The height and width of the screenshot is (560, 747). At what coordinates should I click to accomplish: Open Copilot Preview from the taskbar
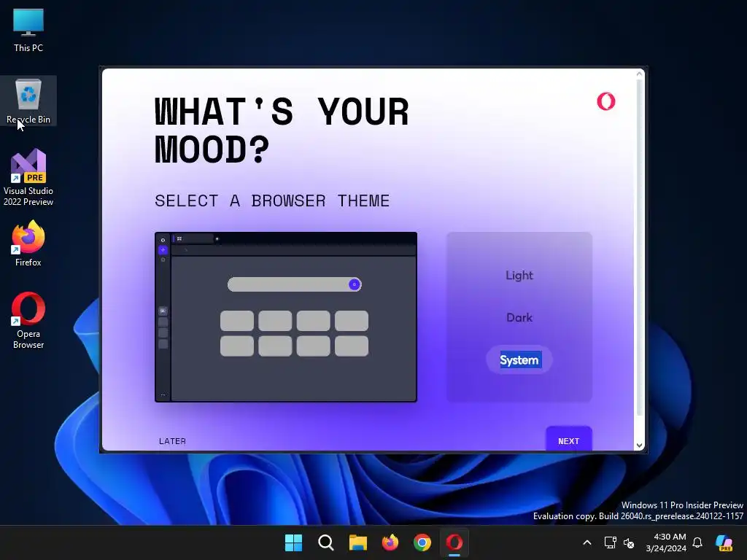pos(724,542)
